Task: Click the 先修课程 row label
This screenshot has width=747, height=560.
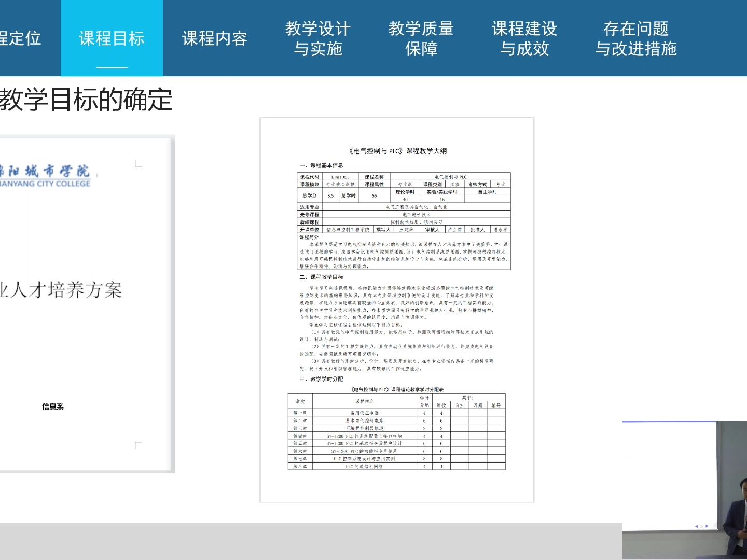Action: click(x=310, y=214)
